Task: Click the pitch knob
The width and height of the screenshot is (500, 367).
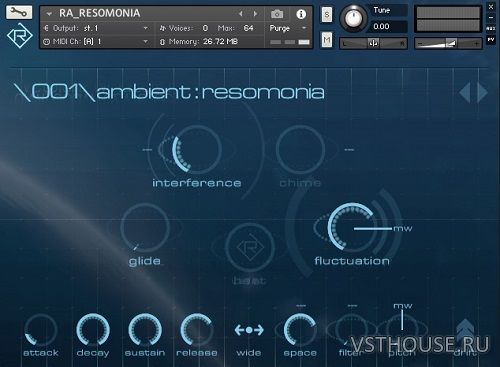Action: coord(402,329)
